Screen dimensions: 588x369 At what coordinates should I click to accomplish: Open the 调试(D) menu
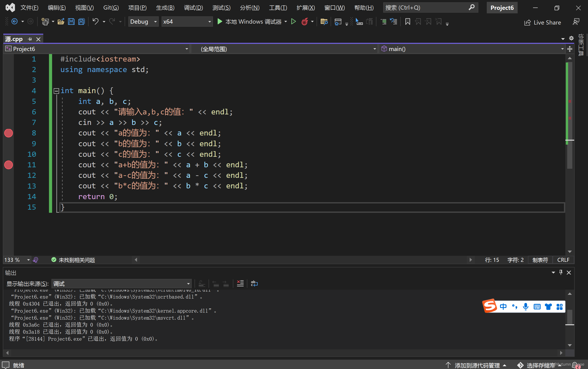tap(193, 7)
